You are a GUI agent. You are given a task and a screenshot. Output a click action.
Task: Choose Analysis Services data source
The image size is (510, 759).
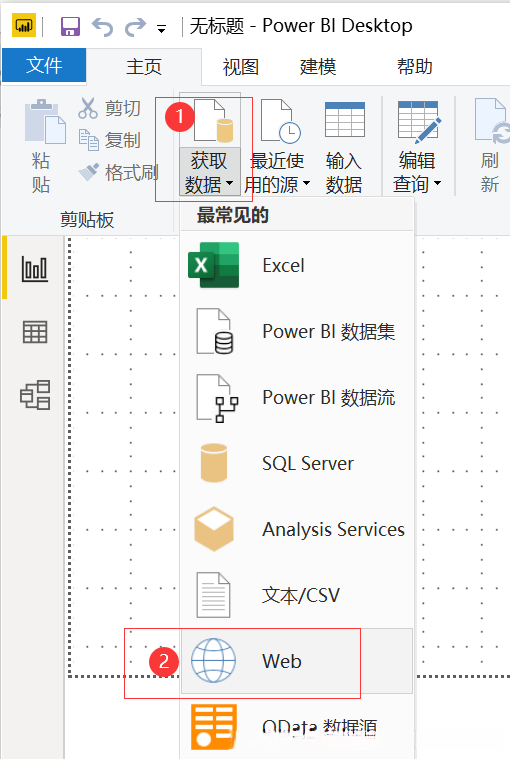click(297, 529)
